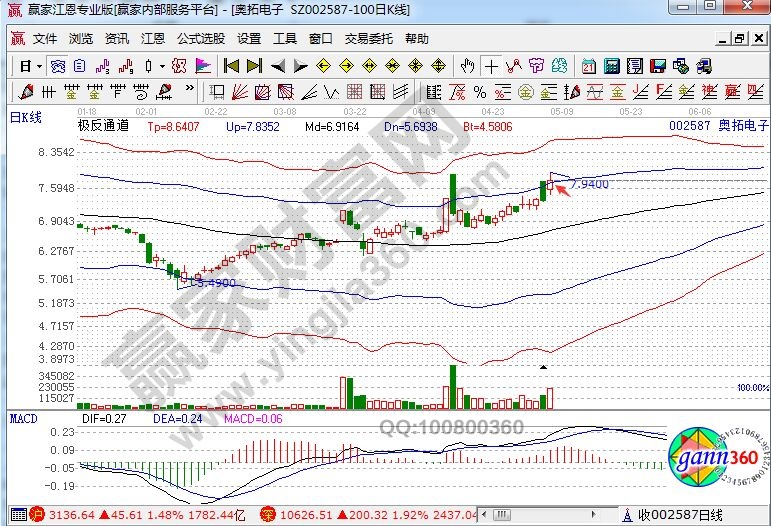Select the purple 3-step line icon
Screen dimensions: 771x526
point(103,66)
